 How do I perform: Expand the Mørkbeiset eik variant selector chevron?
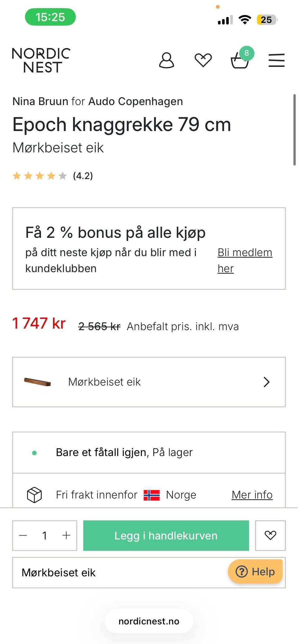[266, 382]
